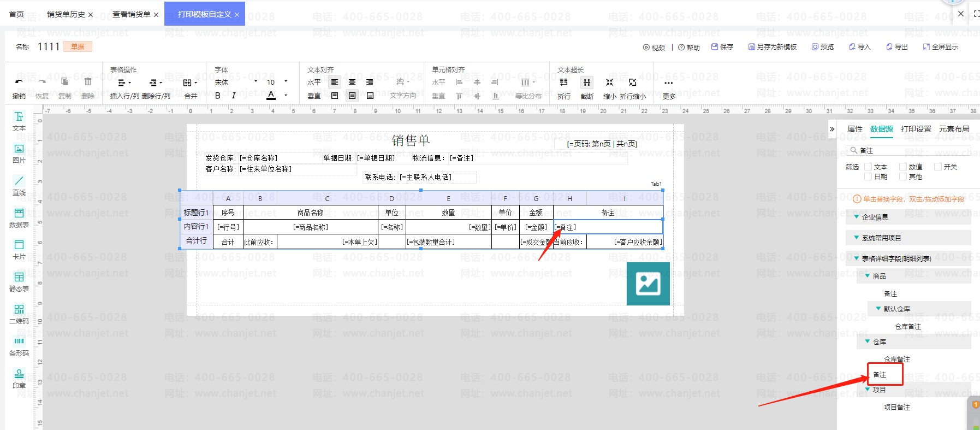Click the 项目备注 field in the tree
980x430 pixels.
tap(897, 407)
